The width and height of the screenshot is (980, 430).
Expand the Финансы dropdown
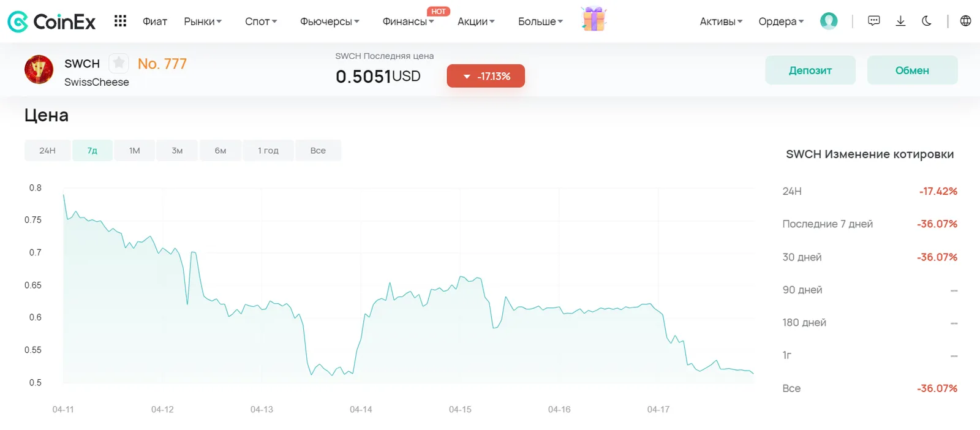(408, 21)
